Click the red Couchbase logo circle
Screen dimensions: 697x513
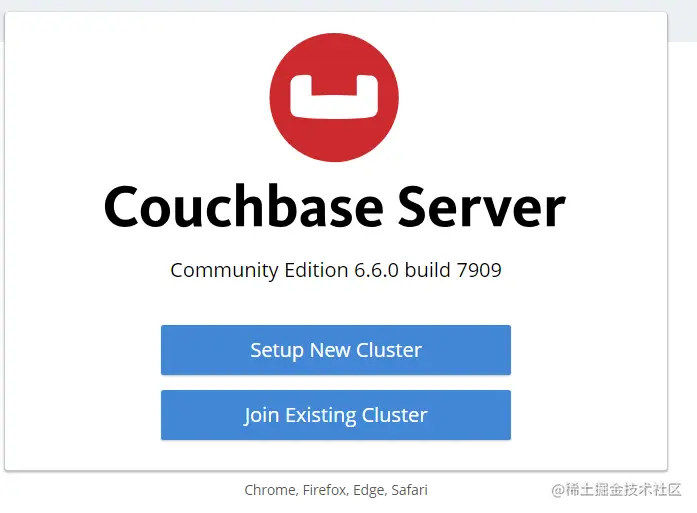tap(334, 97)
